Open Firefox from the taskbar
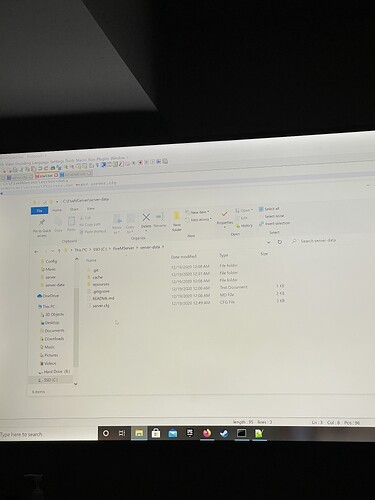 [x=207, y=433]
